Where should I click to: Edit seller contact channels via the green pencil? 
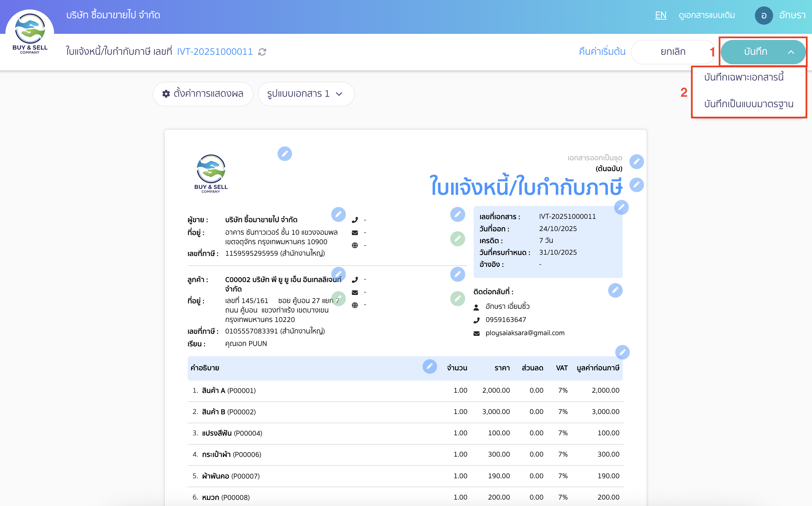[x=458, y=238]
